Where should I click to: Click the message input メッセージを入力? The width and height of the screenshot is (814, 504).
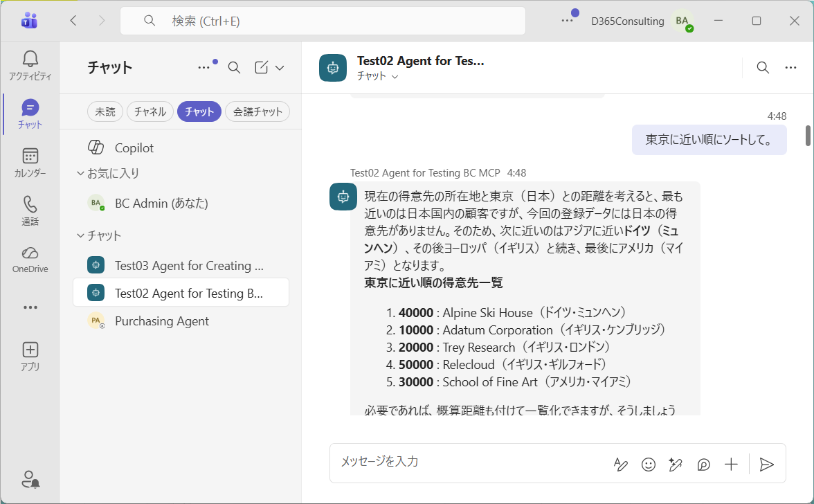[x=472, y=462]
